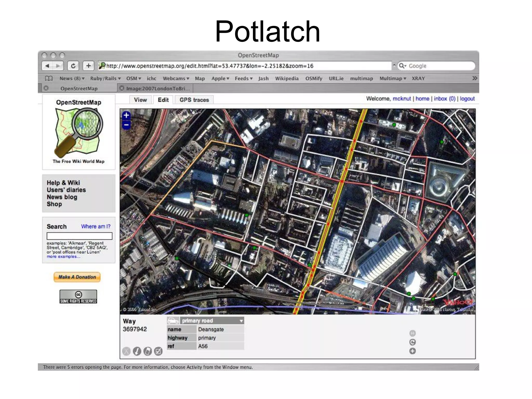Open the Wikipedia bookmark
Viewport: 532px width, 399px height.
click(287, 78)
